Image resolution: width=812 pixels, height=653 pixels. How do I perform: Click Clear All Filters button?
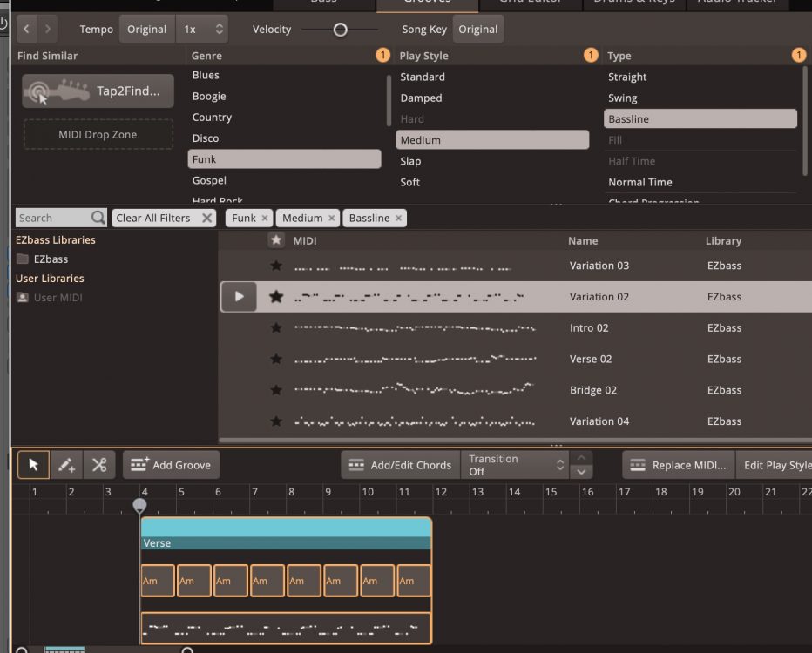tap(164, 219)
